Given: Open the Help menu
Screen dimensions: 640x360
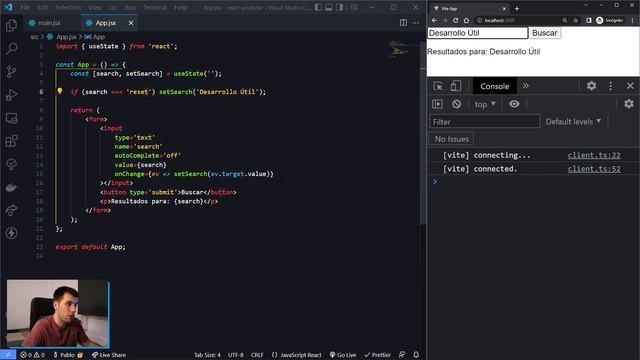Looking at the screenshot, I should coord(180,7).
